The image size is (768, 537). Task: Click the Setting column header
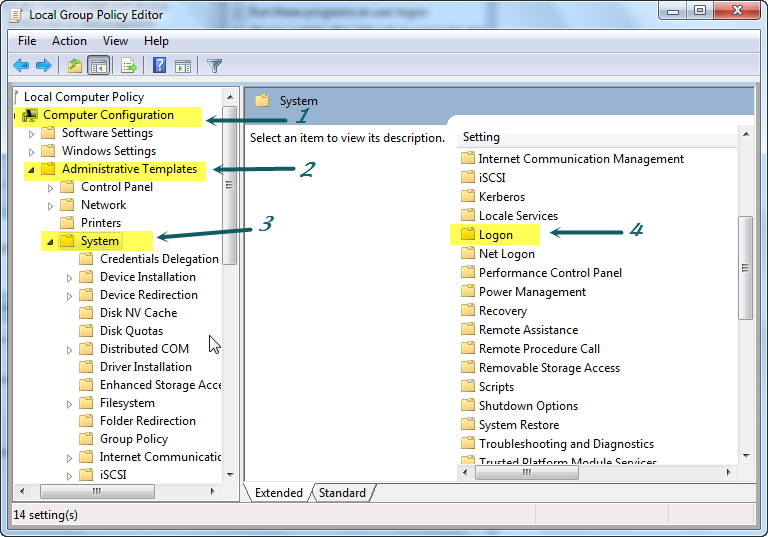pyautogui.click(x=597, y=137)
